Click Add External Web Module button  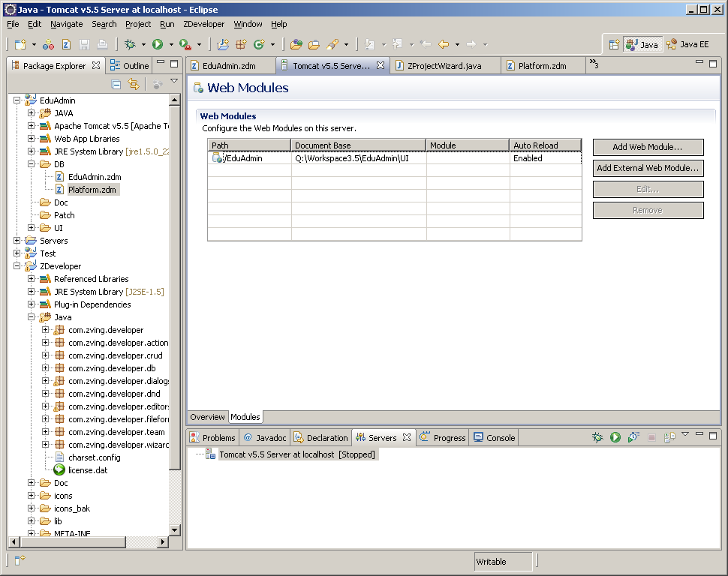click(x=648, y=168)
